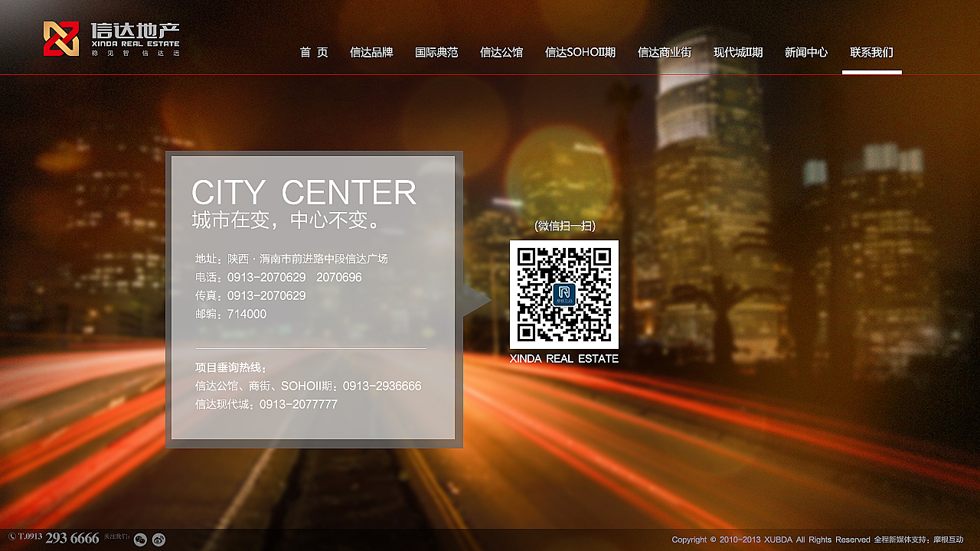Screen dimensions: 980x551
Task: Open the 信达品牌 menu item
Action: [x=371, y=52]
